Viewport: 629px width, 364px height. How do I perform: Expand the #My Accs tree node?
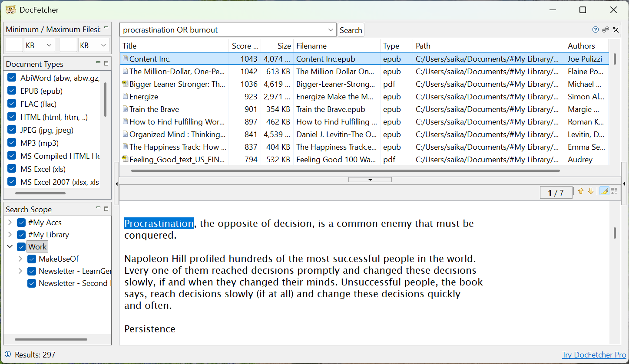coord(10,223)
